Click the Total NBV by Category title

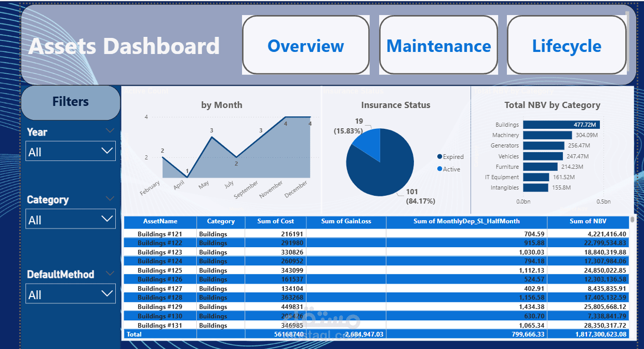[552, 105]
